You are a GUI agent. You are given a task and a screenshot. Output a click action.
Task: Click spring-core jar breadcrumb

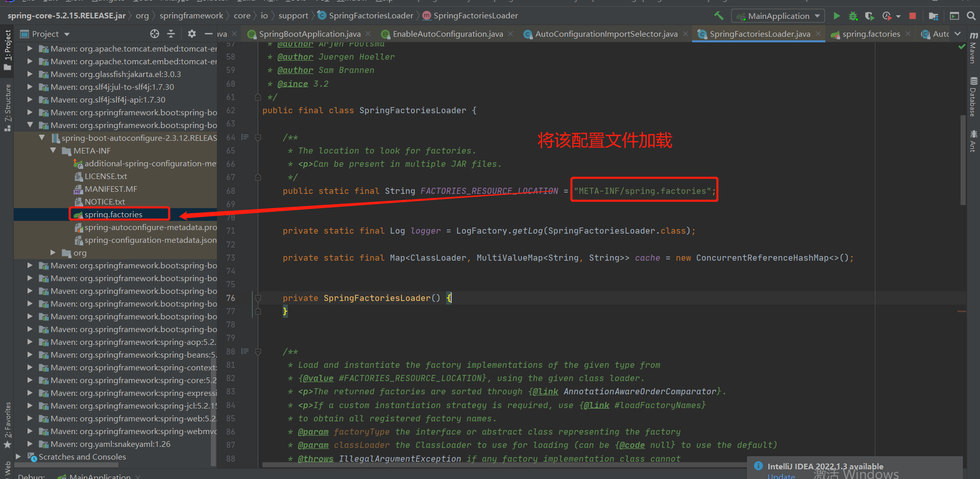click(x=66, y=16)
